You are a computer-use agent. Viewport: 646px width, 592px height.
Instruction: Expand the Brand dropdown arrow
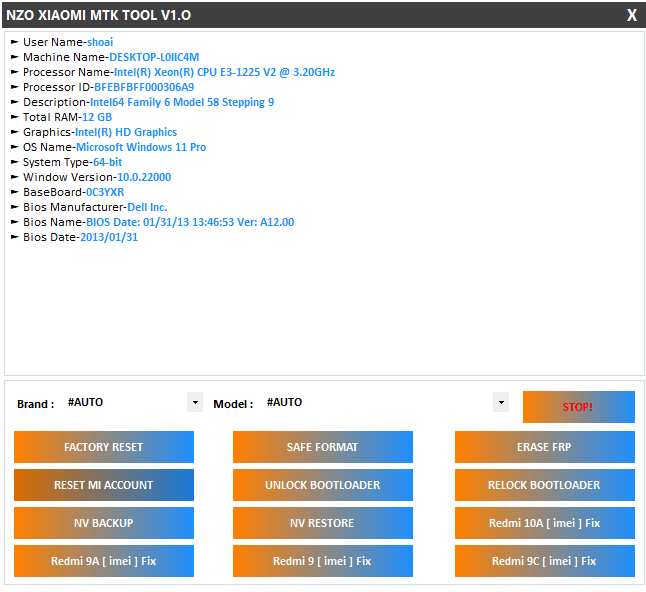(x=194, y=403)
